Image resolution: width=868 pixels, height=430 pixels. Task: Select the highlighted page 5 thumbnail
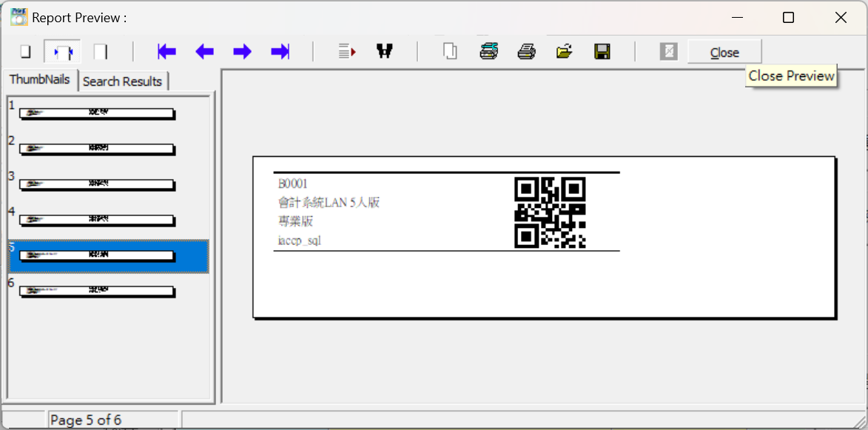click(x=109, y=255)
